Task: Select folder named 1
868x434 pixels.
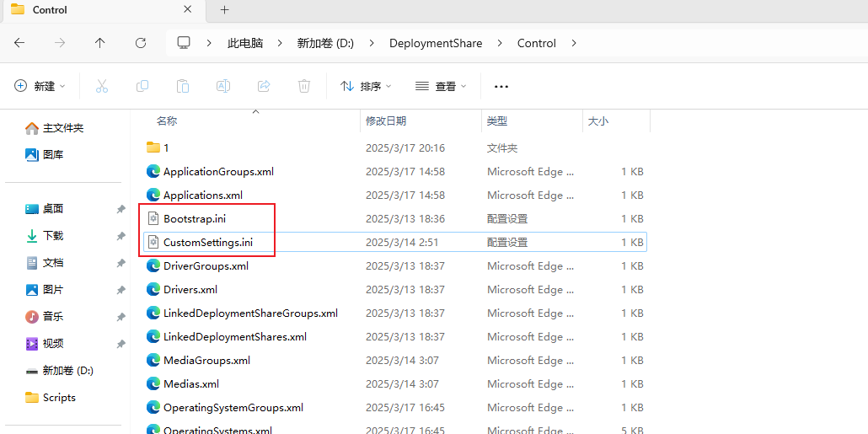Action: [x=394, y=147]
